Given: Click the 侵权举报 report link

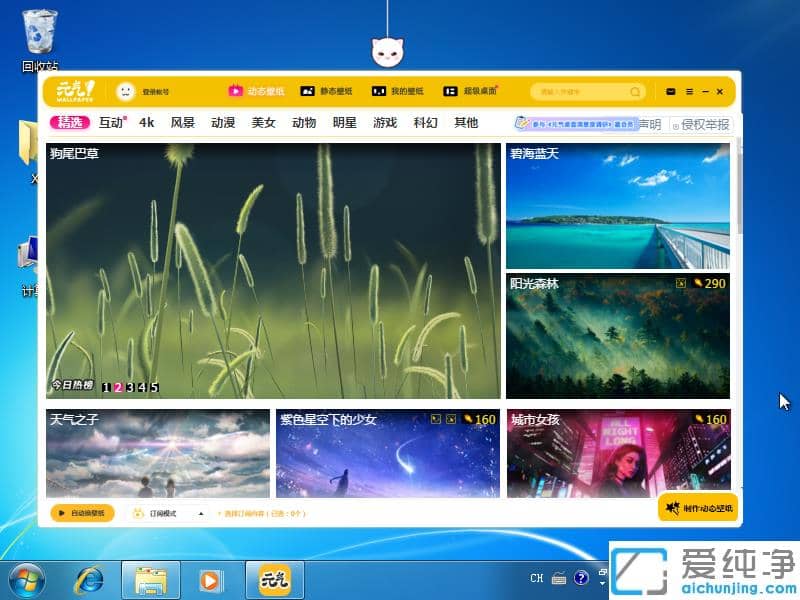Looking at the screenshot, I should click(704, 123).
